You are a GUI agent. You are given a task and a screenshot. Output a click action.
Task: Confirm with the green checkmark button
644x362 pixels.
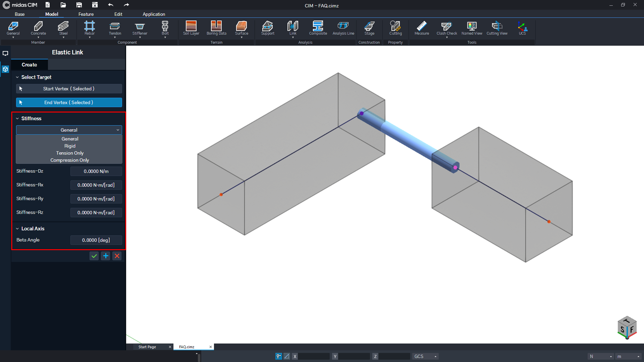click(94, 256)
